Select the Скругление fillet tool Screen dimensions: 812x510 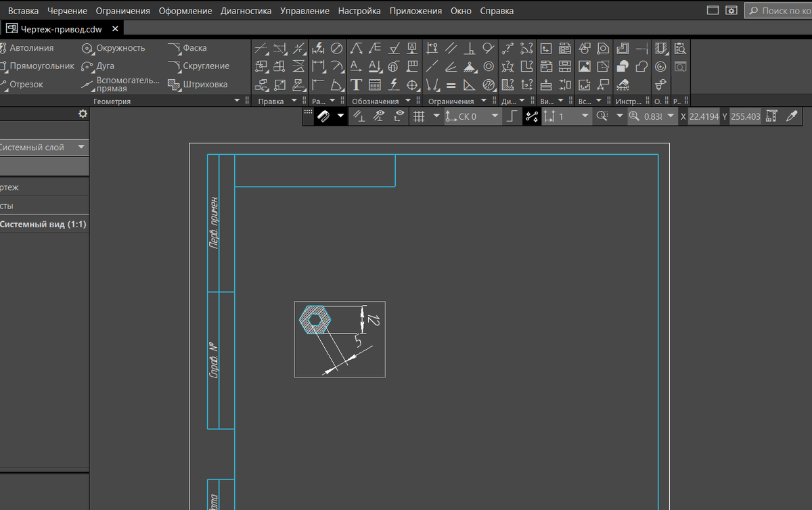point(198,66)
